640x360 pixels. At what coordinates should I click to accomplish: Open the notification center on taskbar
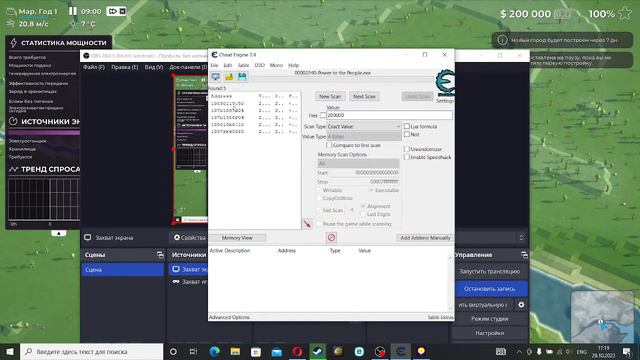[x=627, y=351]
